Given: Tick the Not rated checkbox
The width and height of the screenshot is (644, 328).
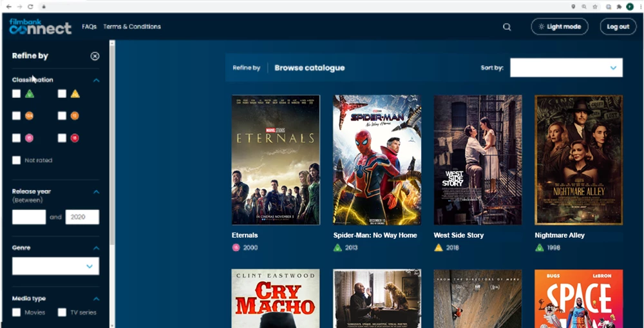Looking at the screenshot, I should click(17, 160).
